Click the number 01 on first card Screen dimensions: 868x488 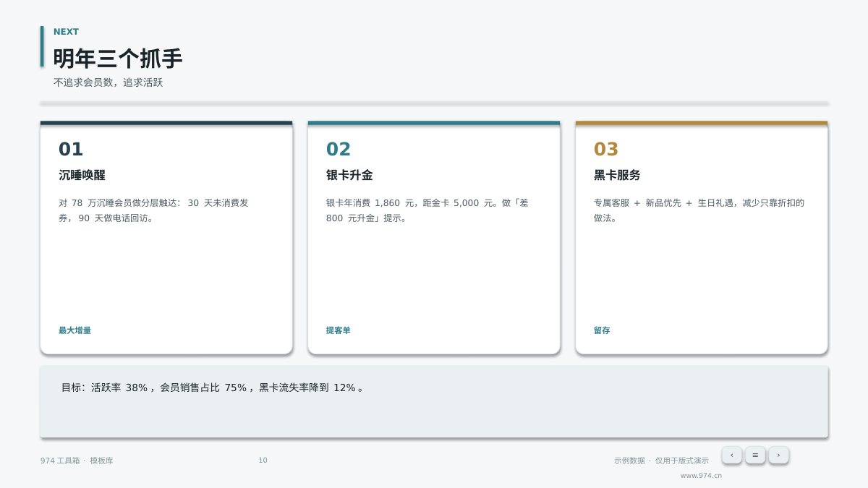pos(71,149)
